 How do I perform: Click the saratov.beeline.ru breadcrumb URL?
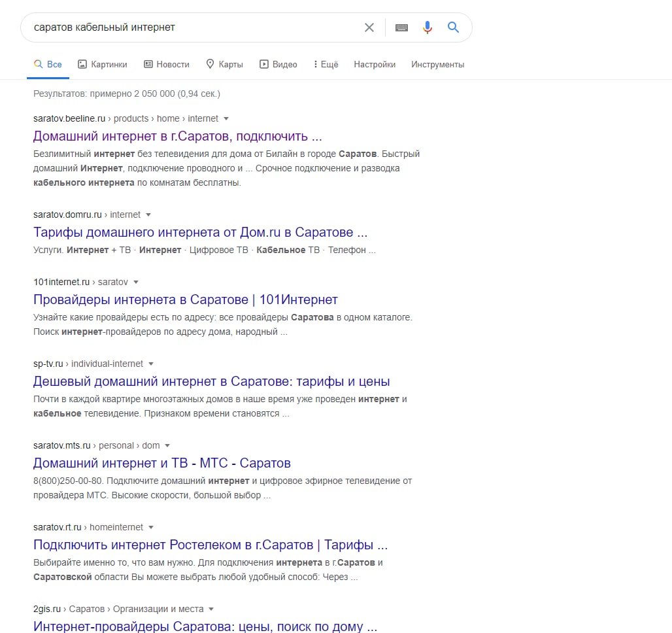pyautogui.click(x=126, y=118)
